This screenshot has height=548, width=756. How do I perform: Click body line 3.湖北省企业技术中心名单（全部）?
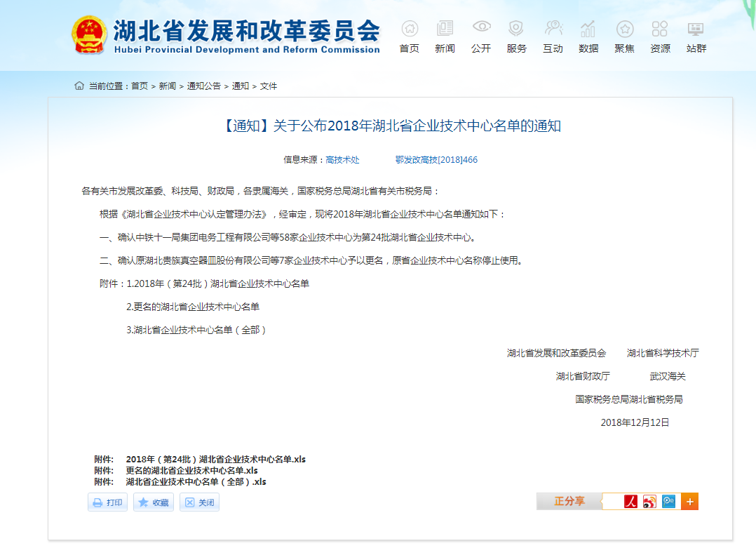(196, 330)
